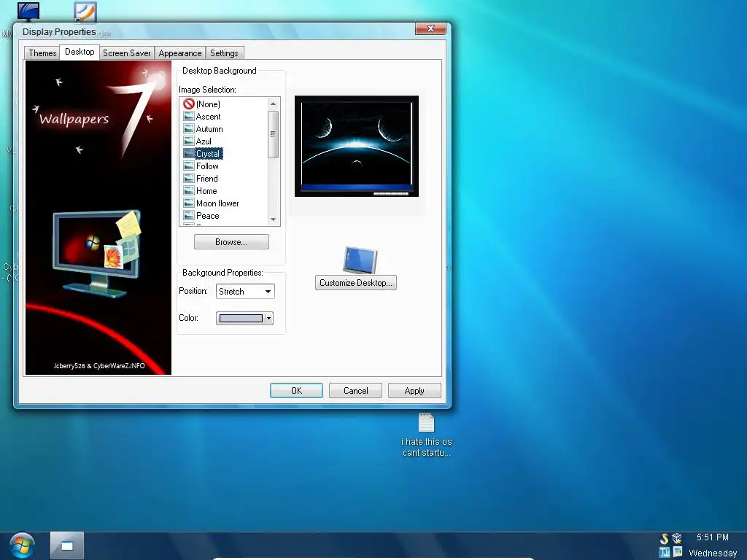Click the Crystal wallpaper icon
Image resolution: width=747 pixels, height=560 pixels.
point(189,153)
